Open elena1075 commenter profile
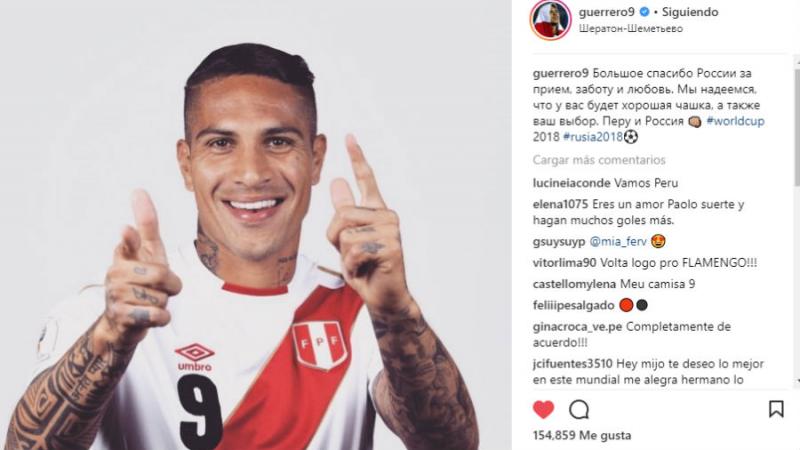This screenshot has width=800, height=450. click(560, 204)
